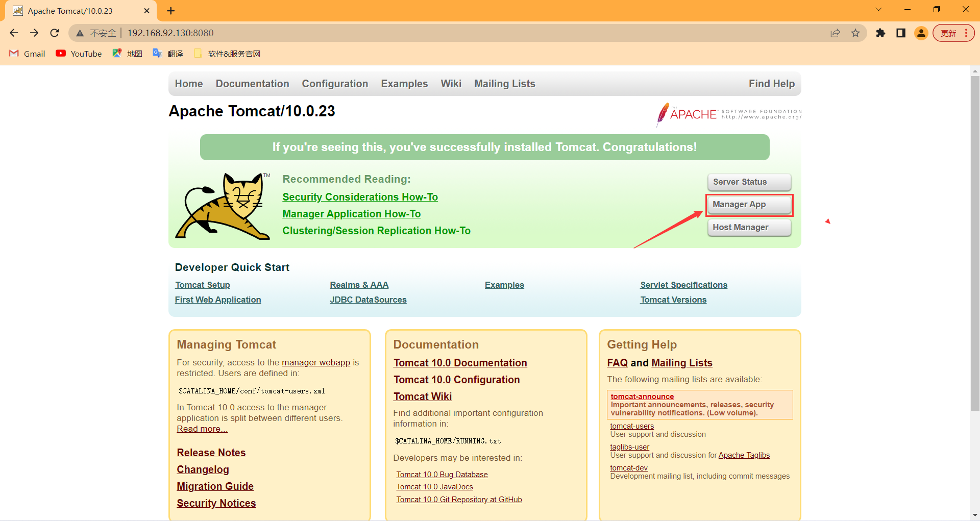Open Tomcat Wiki link

tap(423, 396)
